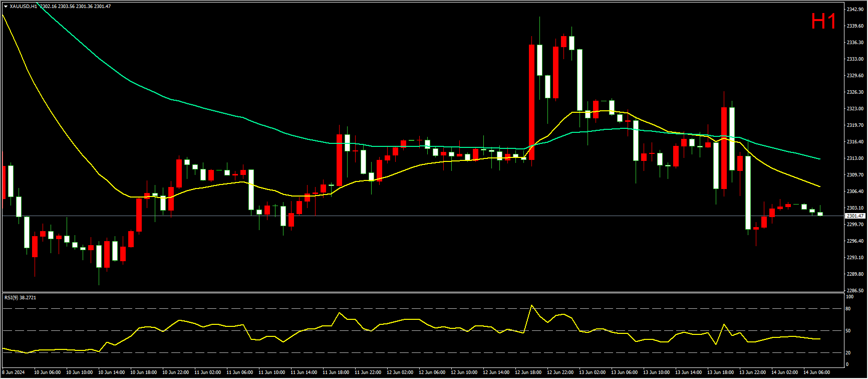Click the 13 Jun 22:00 time label
This screenshot has width=868, height=379.
point(753,372)
